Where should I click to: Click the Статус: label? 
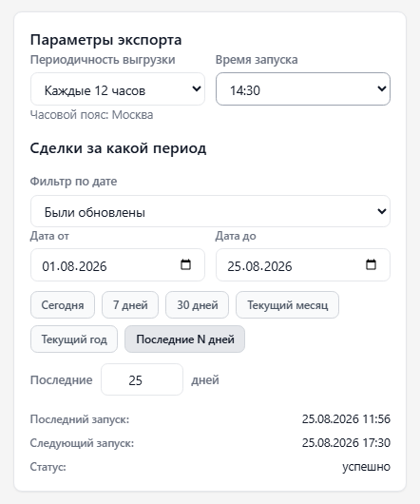tap(48, 467)
